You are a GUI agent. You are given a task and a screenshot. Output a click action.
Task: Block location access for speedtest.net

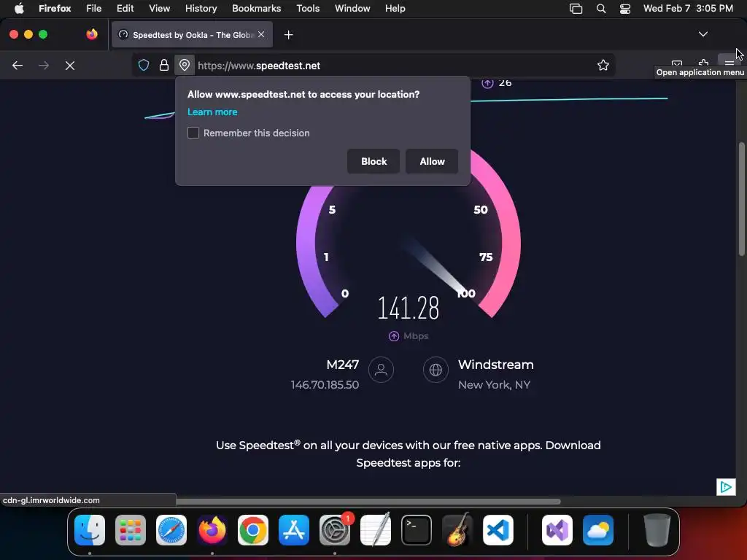point(373,161)
